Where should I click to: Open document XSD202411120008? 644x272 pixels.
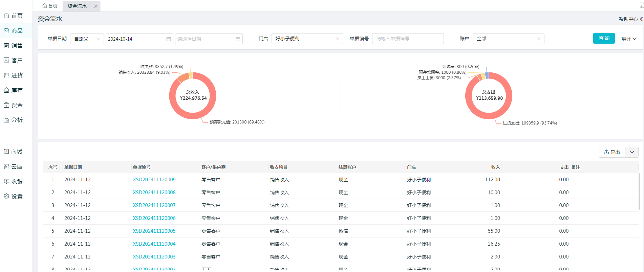154,192
